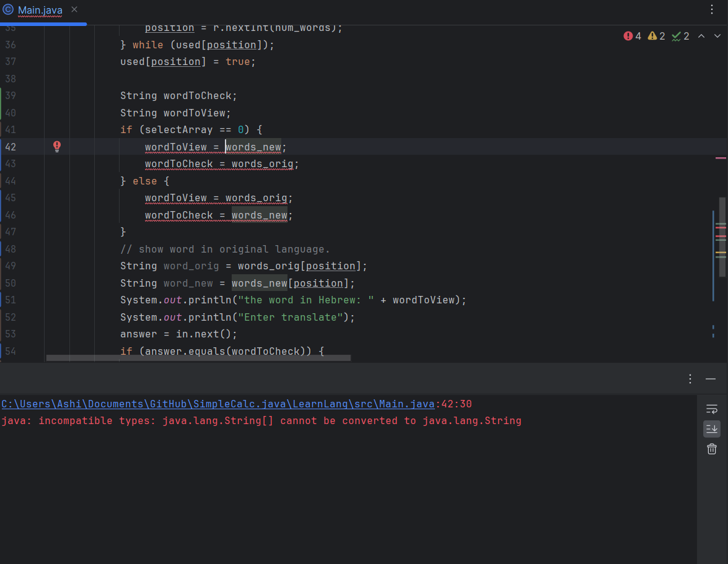
Task: Click the yellow warnings count indicator
Action: pyautogui.click(x=656, y=37)
